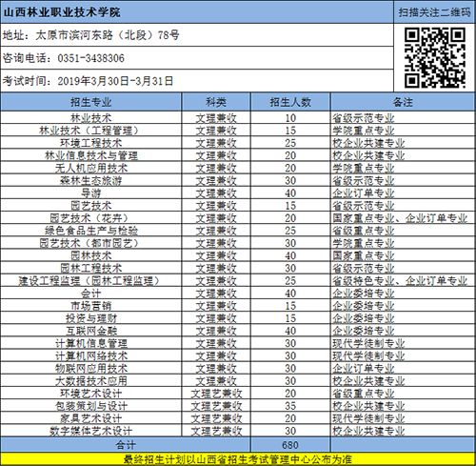The image size is (476, 466).
Task: Select the 山西林业职业技术学院 title cell
Action: pos(197,12)
